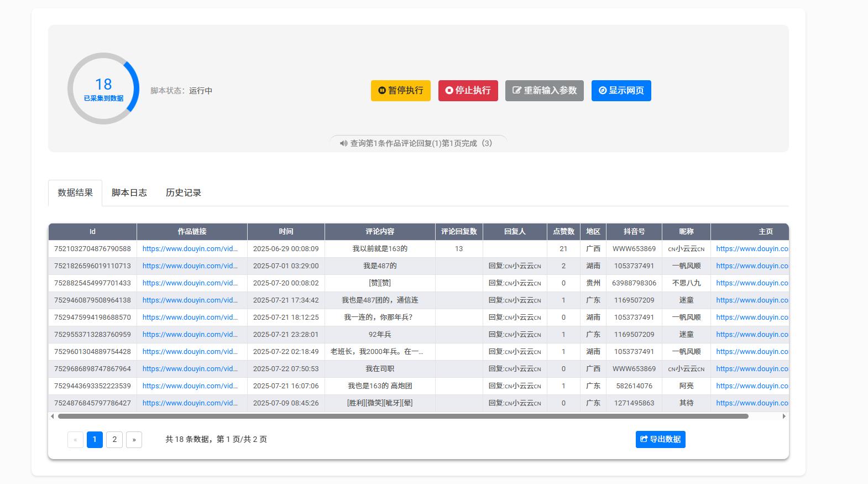Image resolution: width=868 pixels, height=484 pixels.
Task: Click the 停止执行 stop button
Action: pos(468,91)
